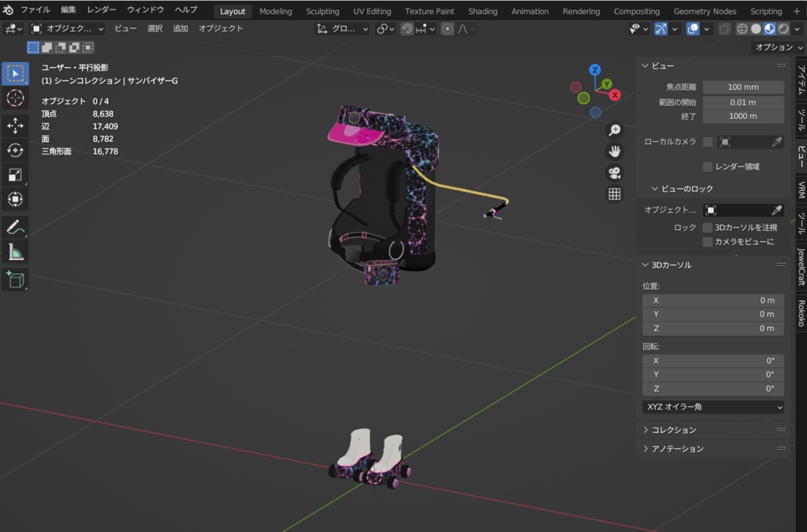Click the 焦点距離 100 mm field
The image size is (807, 532).
(743, 87)
